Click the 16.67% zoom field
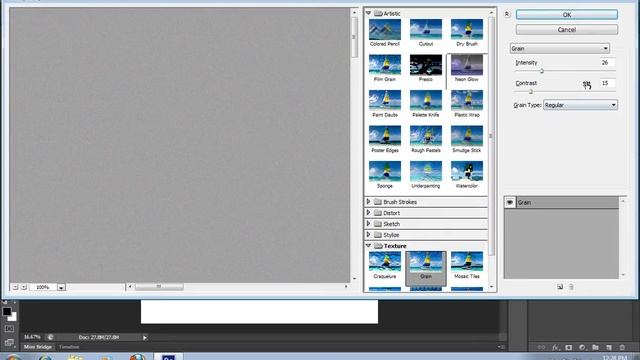Viewport: 640px width, 360px height. [x=32, y=337]
